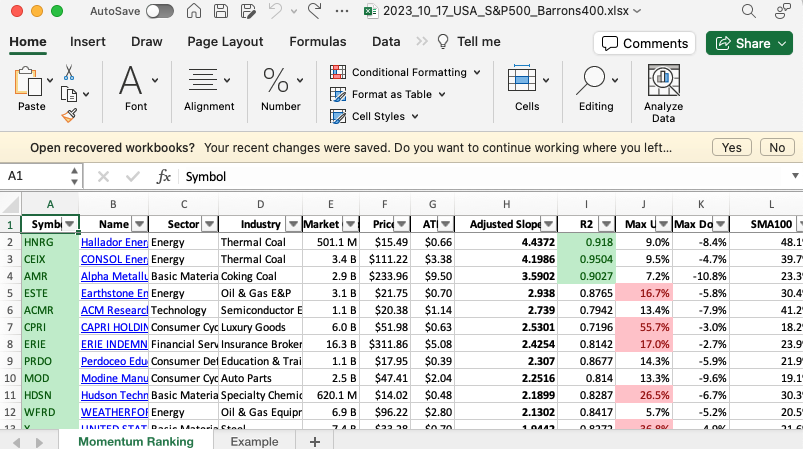This screenshot has height=449, width=803.
Task: Click the Save icon in title bar
Action: (x=220, y=11)
